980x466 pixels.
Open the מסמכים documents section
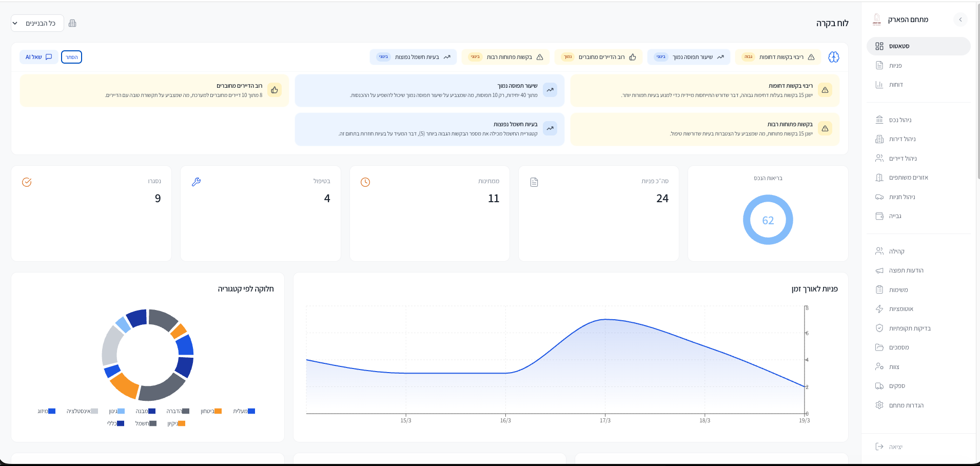coord(918,347)
